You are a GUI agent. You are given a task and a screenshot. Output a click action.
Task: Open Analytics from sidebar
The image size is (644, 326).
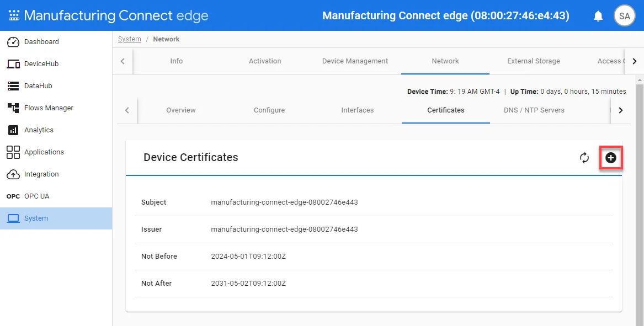point(56,130)
